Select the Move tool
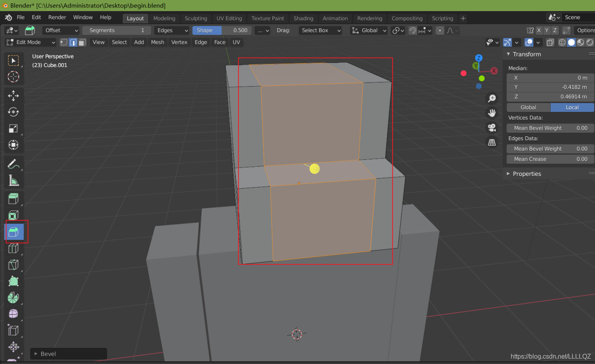595x364 pixels. pyautogui.click(x=13, y=96)
